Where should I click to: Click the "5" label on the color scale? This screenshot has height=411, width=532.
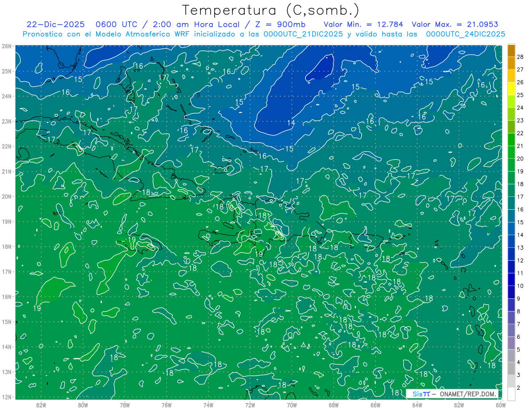coord(519,349)
